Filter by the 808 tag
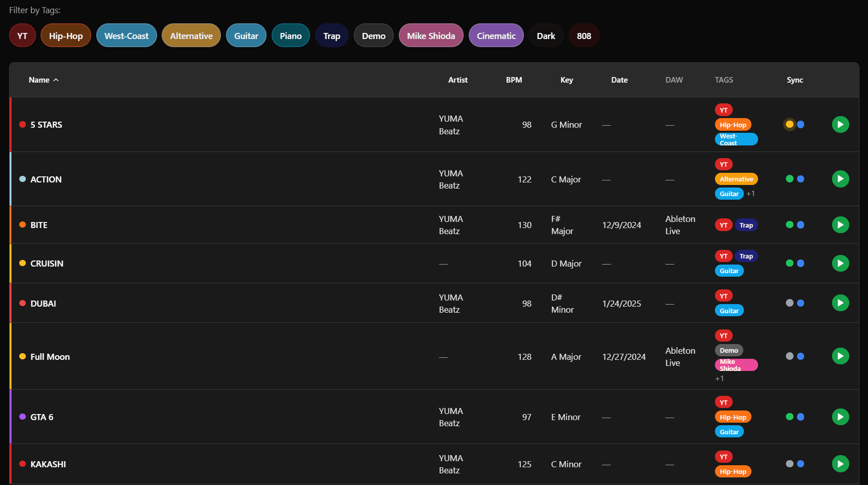The image size is (868, 485). pyautogui.click(x=584, y=35)
